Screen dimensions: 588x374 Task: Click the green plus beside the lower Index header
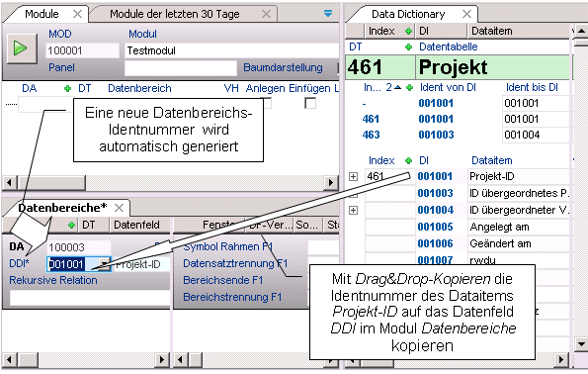[409, 160]
